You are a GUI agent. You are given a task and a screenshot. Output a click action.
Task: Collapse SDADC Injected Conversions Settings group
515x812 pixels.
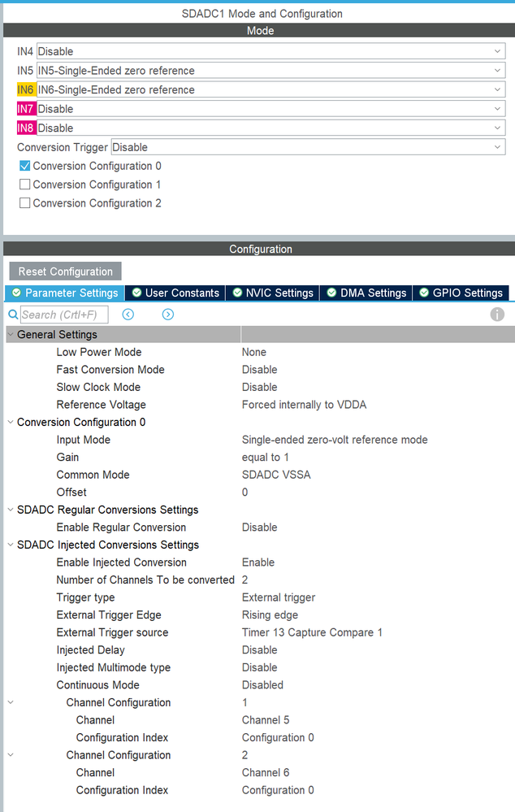[x=11, y=545]
